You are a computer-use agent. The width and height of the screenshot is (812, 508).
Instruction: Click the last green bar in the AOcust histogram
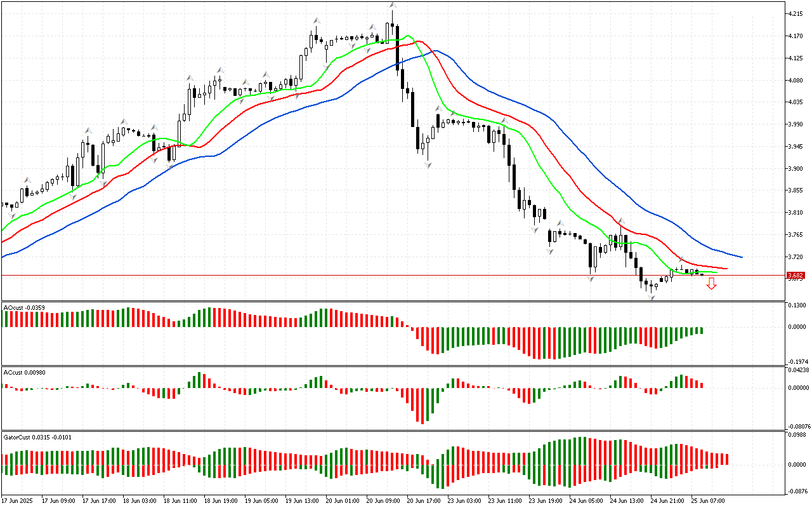[x=702, y=330]
